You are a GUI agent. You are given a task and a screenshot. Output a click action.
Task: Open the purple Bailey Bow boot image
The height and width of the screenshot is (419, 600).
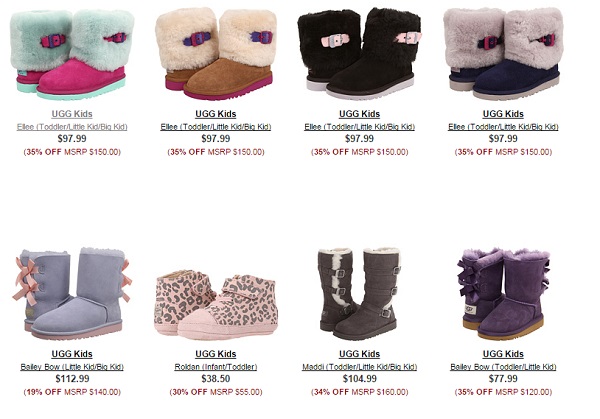pyautogui.click(x=503, y=293)
